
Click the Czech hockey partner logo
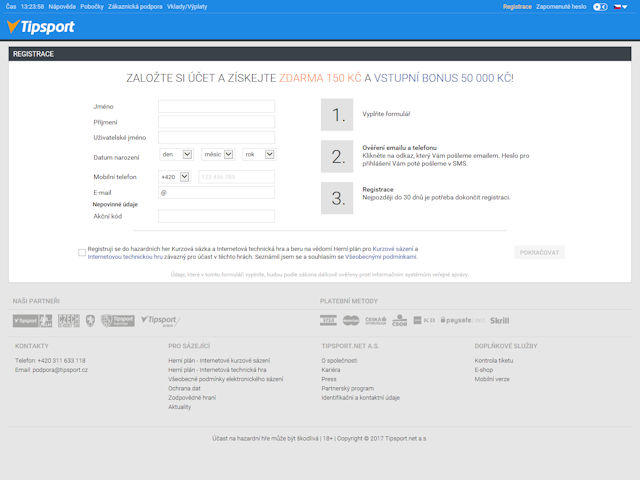69,321
